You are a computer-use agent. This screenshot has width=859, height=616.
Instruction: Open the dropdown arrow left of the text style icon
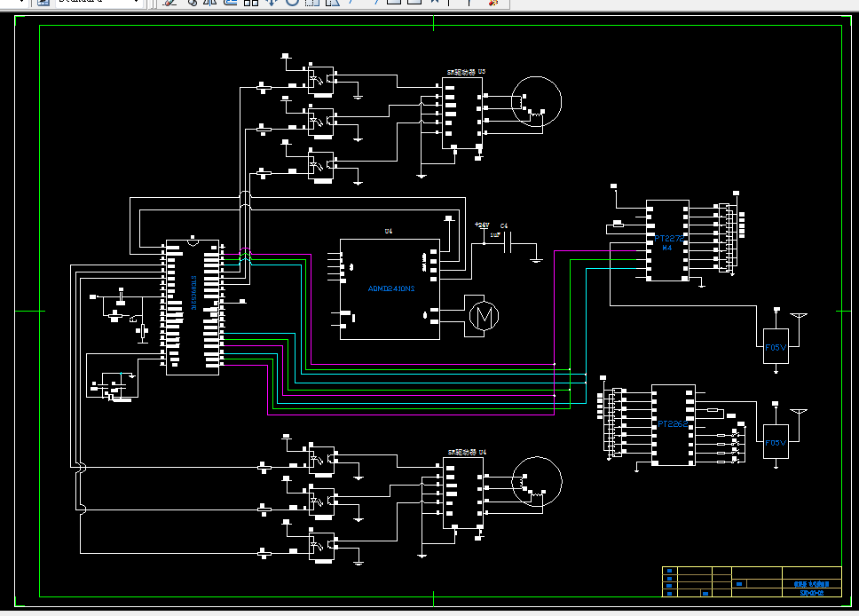(x=22, y=2)
